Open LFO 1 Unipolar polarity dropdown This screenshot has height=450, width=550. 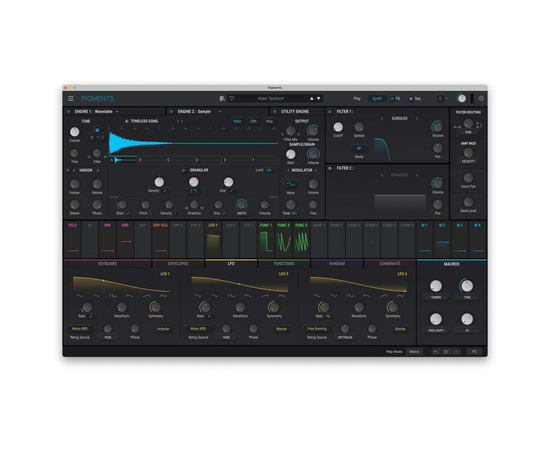pos(163,329)
